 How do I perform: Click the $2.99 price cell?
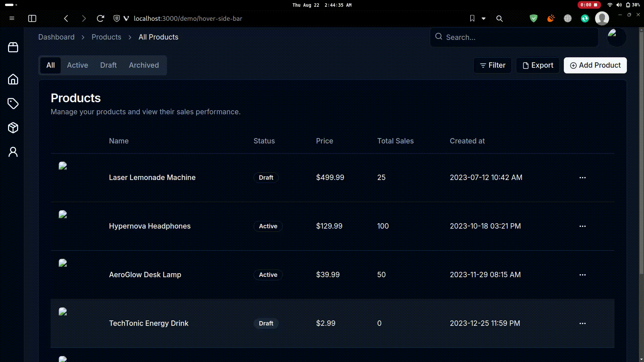326,323
